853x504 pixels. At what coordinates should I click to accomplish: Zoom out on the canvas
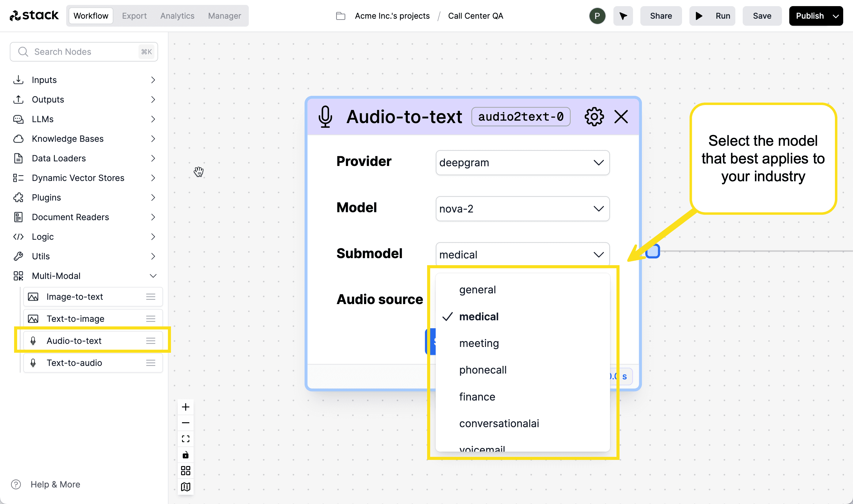(x=186, y=423)
